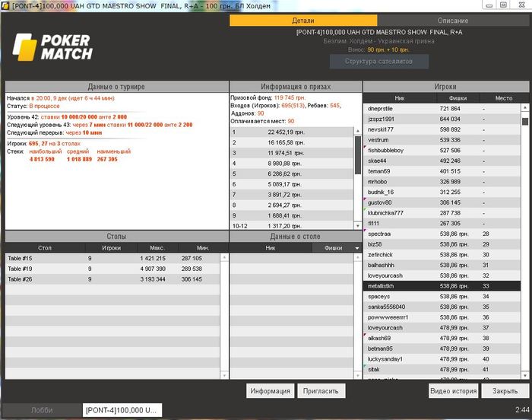Screen dimensions: 532x420
Task: Click prize row 10-12 1 317,20 грн.
Action: click(292, 226)
